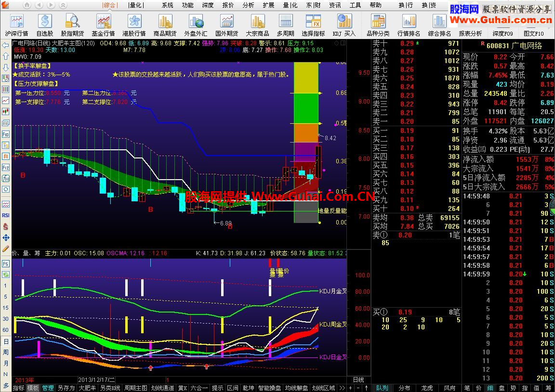Screen dimensions: 555x392
Task: Open the 系统 menu
Action: tap(168, 5)
